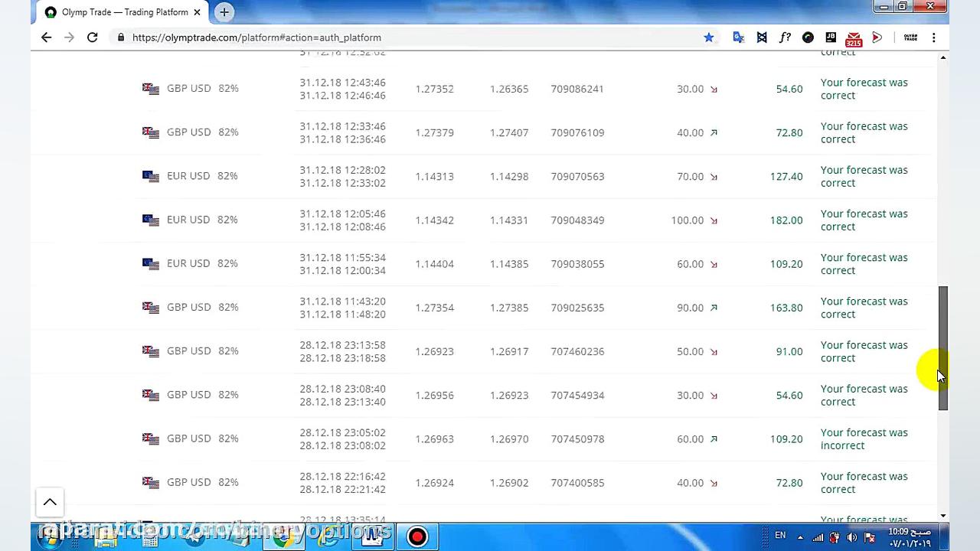Open the Google Translate extension
This screenshot has width=980, height=551.
739,37
